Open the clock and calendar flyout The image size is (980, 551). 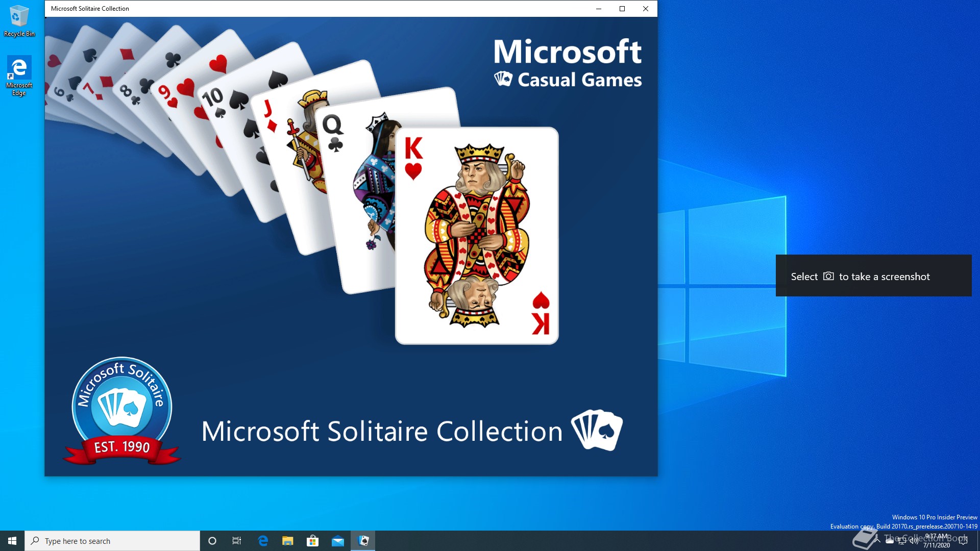click(937, 541)
